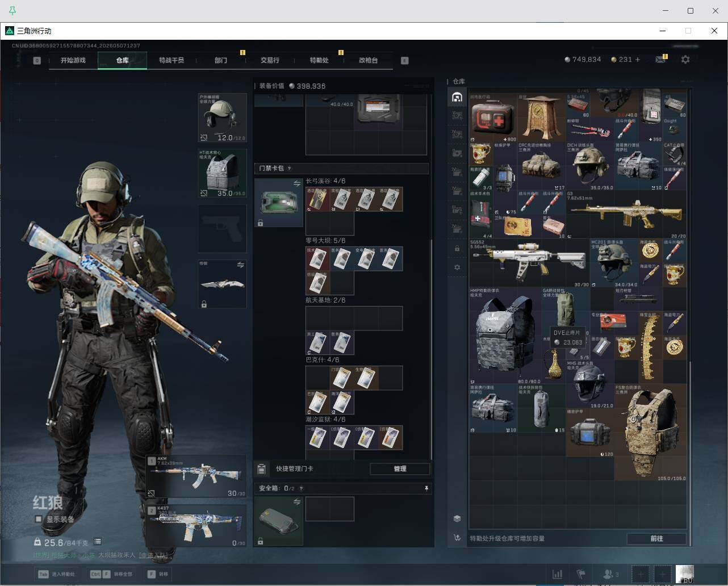Image resolution: width=728 pixels, height=586 pixels.
Task: Click the 巴克什: 4/6 label
Action: click(x=322, y=360)
